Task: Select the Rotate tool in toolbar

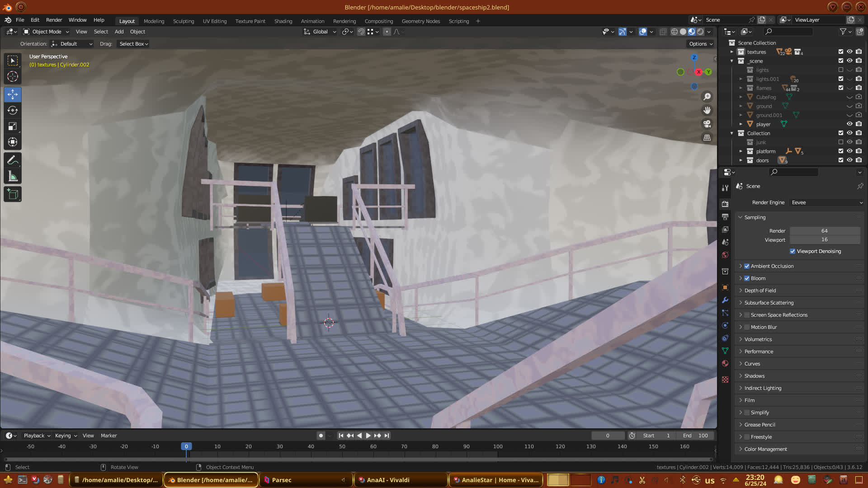Action: tap(13, 111)
